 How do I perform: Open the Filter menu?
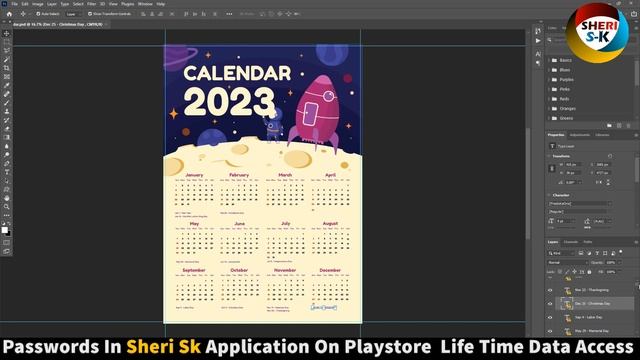pyautogui.click(x=91, y=4)
